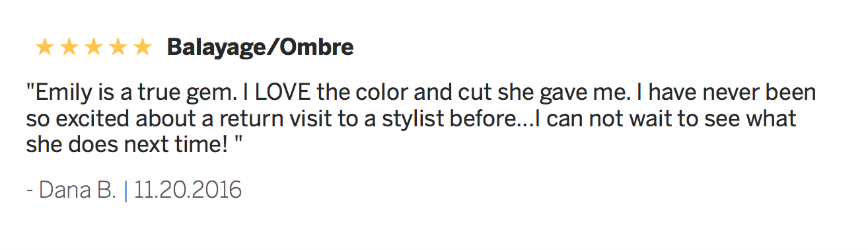Image resolution: width=868 pixels, height=250 pixels.
Task: Click "she does next time!" line
Action: click(x=127, y=145)
